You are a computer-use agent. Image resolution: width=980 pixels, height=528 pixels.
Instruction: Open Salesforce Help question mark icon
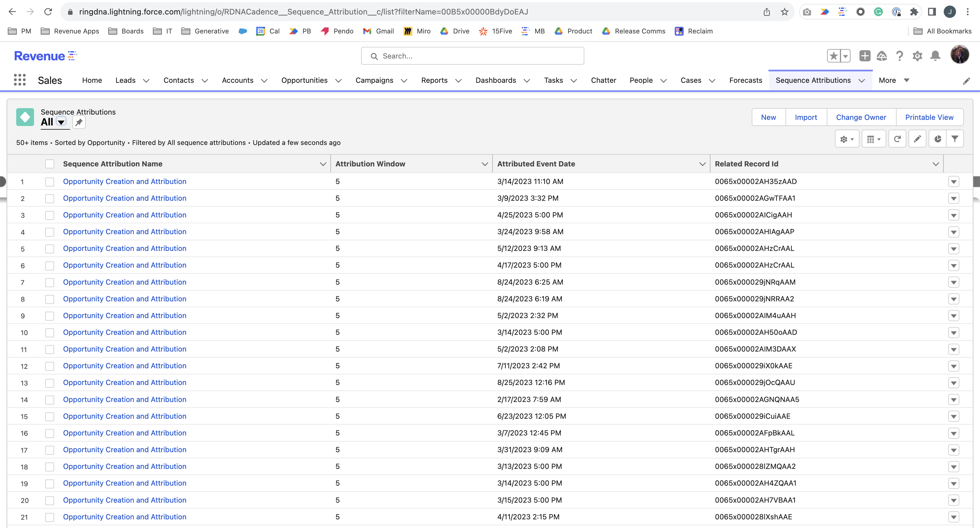tap(899, 56)
